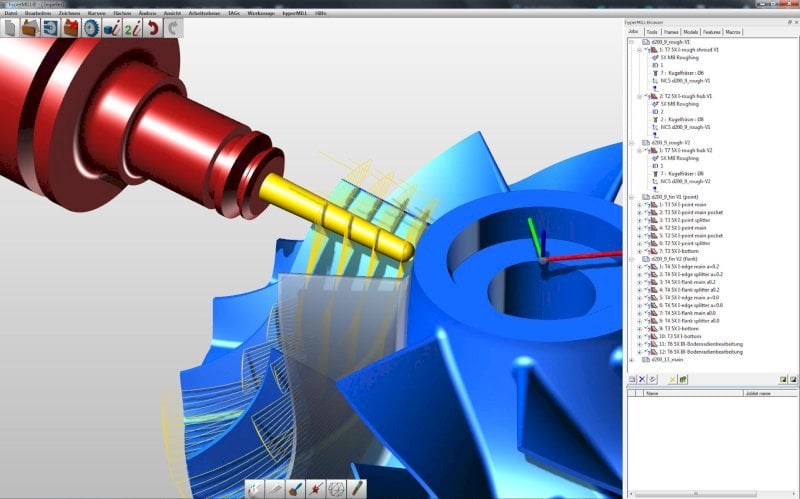The image size is (800, 499).
Task: Select 'NCS d200_9_rough-V2' frame entry
Action: [x=685, y=182]
